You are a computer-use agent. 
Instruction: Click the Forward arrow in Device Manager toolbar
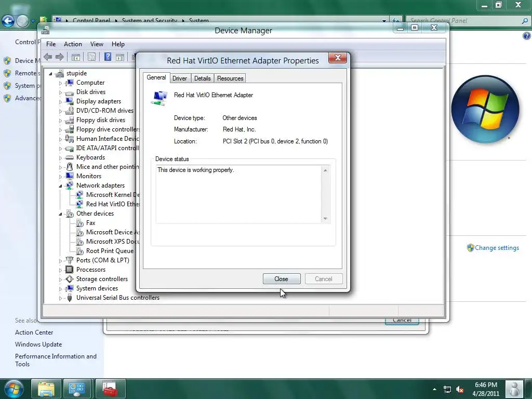pyautogui.click(x=60, y=57)
